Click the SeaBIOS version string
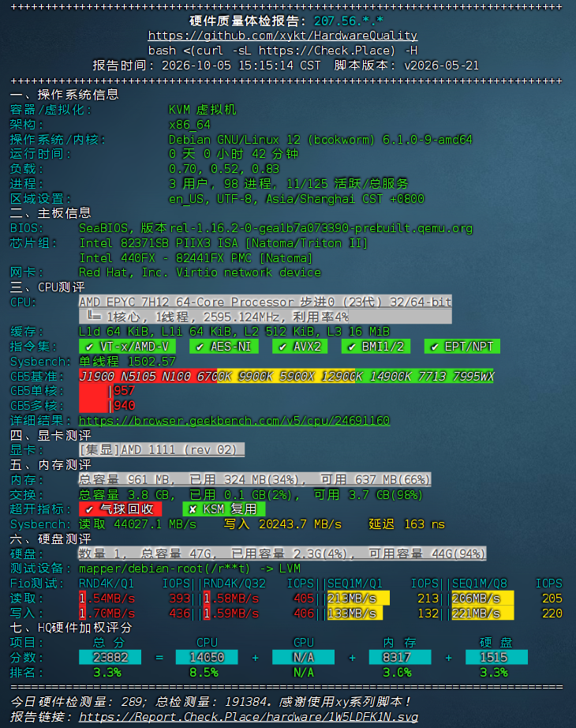This screenshot has height=728, width=576. pyautogui.click(x=275, y=228)
